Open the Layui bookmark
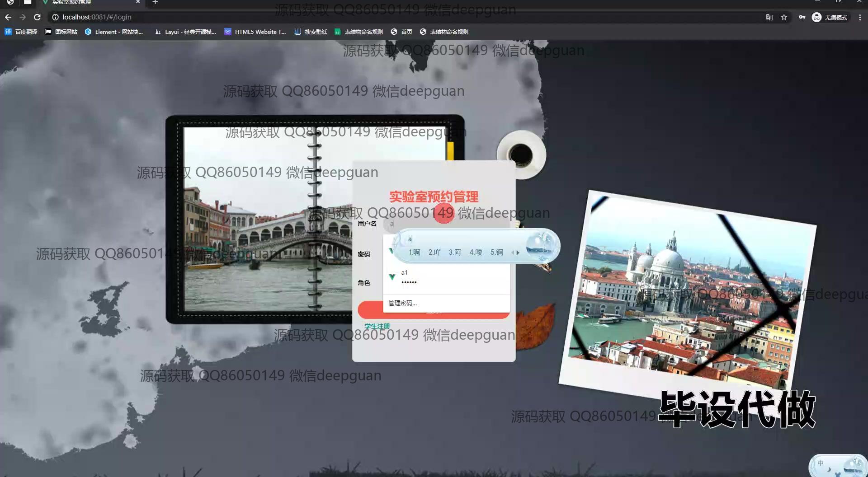 point(185,32)
